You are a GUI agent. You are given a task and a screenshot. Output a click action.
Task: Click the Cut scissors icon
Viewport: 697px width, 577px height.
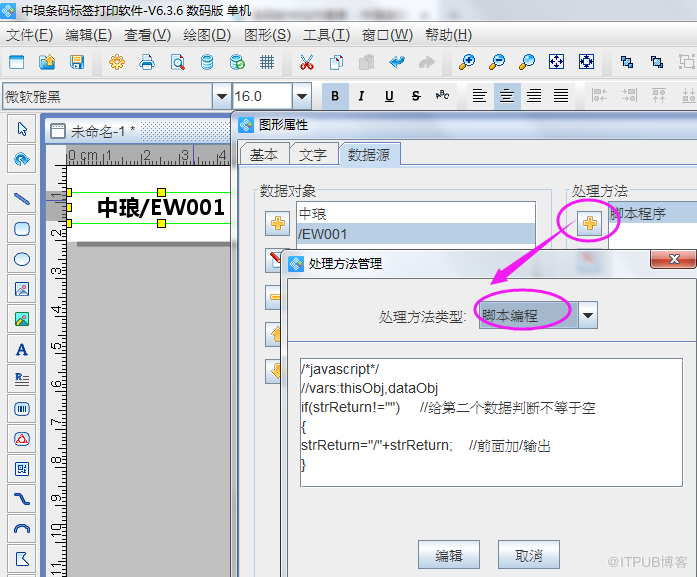coord(307,62)
